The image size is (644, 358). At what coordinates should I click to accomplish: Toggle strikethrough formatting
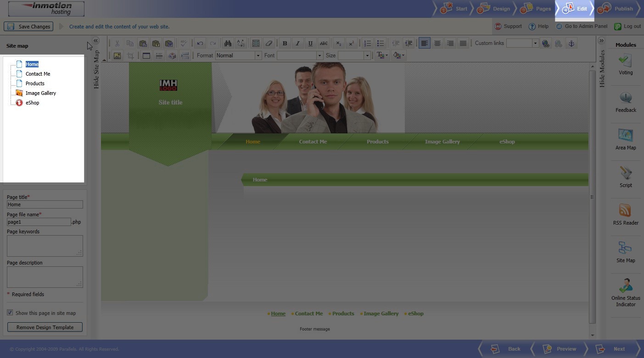[324, 43]
